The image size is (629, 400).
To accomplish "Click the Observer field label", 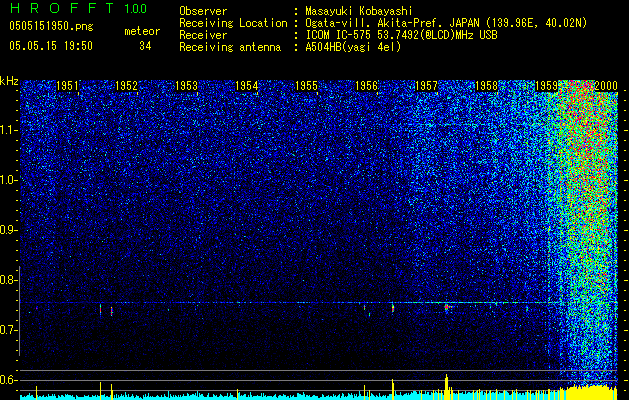I will pos(203,11).
